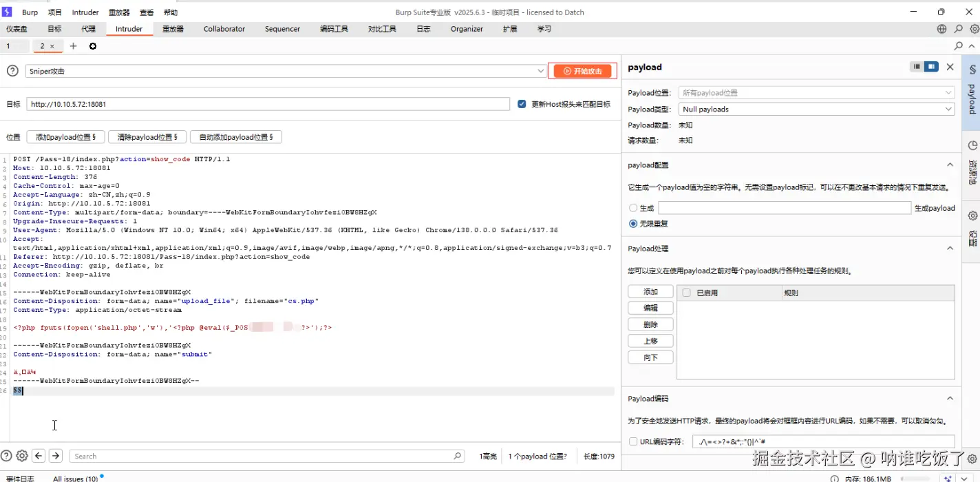This screenshot has width=980, height=482.
Task: Click the editor Search input field
Action: 268,456
